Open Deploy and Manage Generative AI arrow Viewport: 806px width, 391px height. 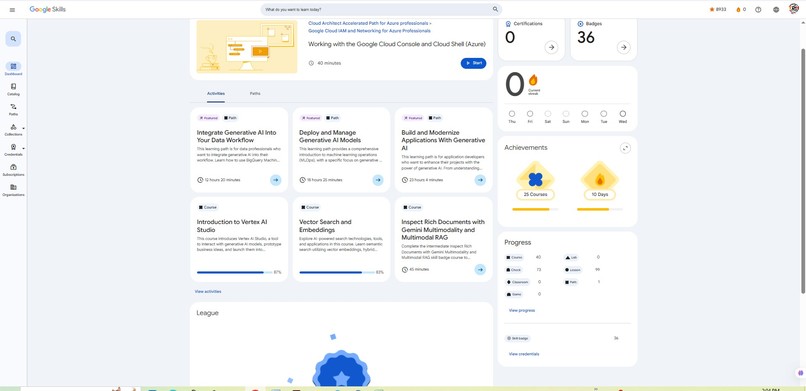tap(378, 180)
